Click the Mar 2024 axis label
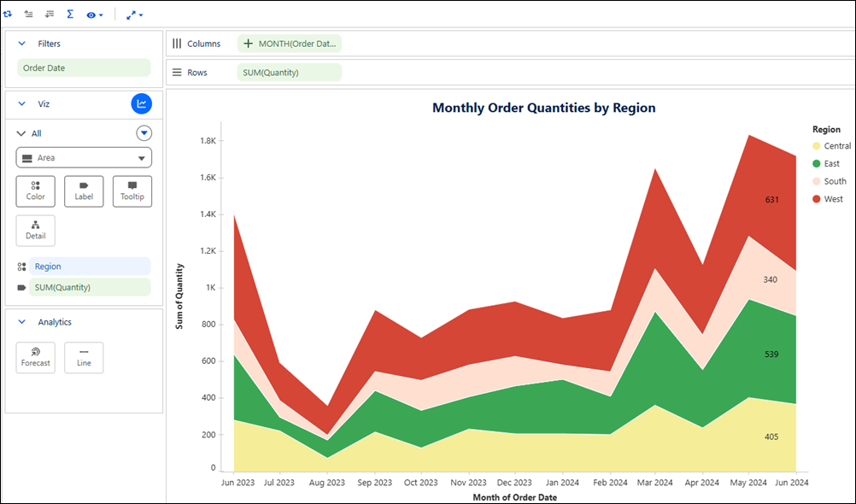 pos(655,483)
